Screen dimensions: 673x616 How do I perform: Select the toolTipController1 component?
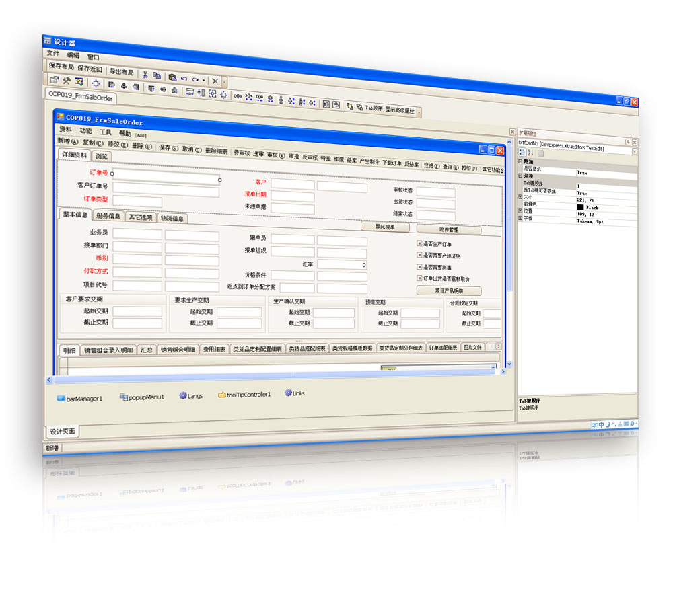[x=221, y=395]
